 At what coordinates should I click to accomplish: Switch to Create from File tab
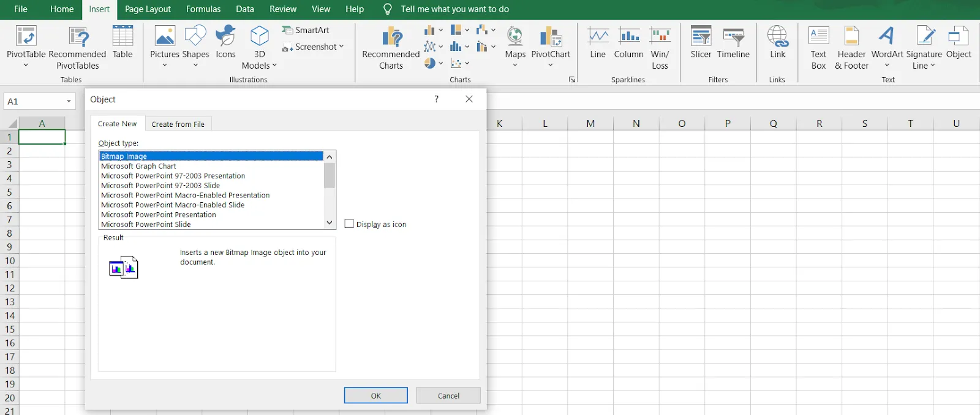pyautogui.click(x=178, y=124)
